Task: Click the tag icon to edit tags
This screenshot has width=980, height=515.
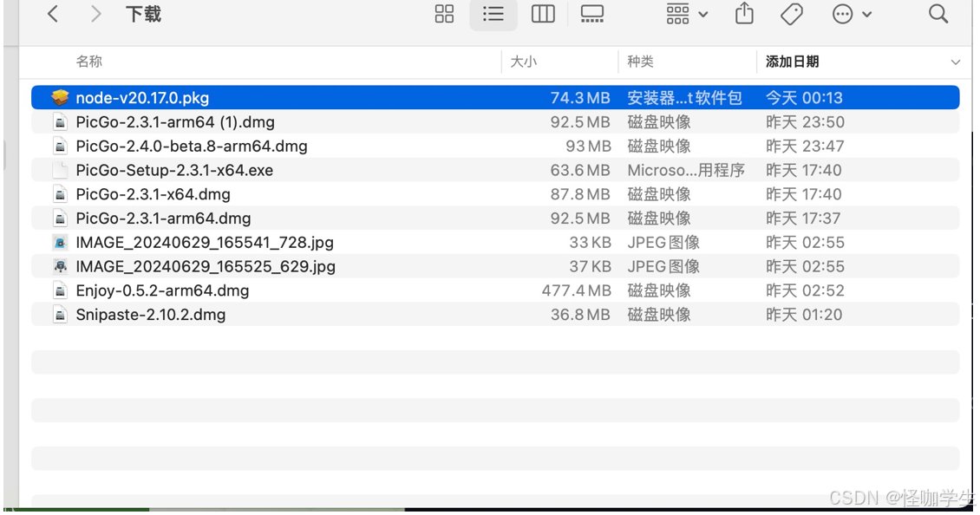Action: [791, 14]
